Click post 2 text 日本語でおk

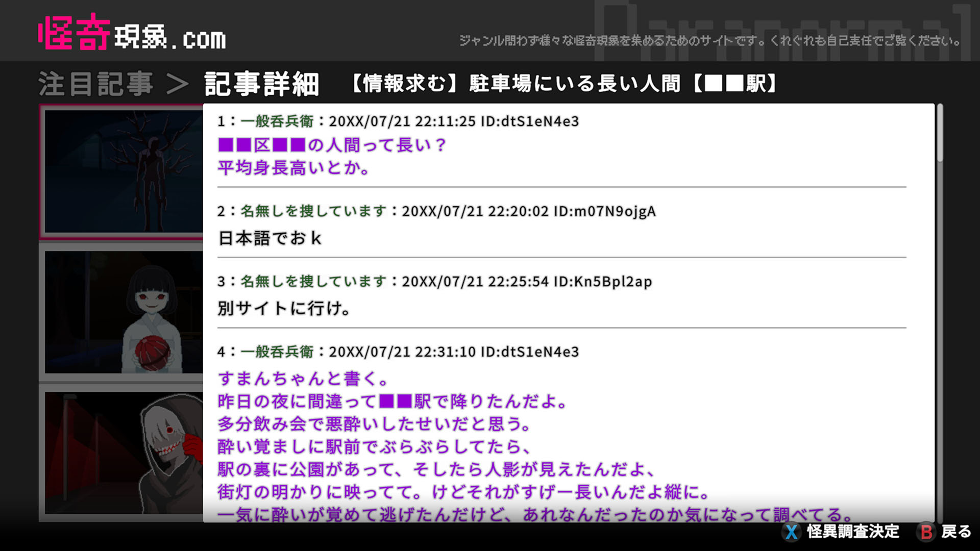(x=269, y=238)
